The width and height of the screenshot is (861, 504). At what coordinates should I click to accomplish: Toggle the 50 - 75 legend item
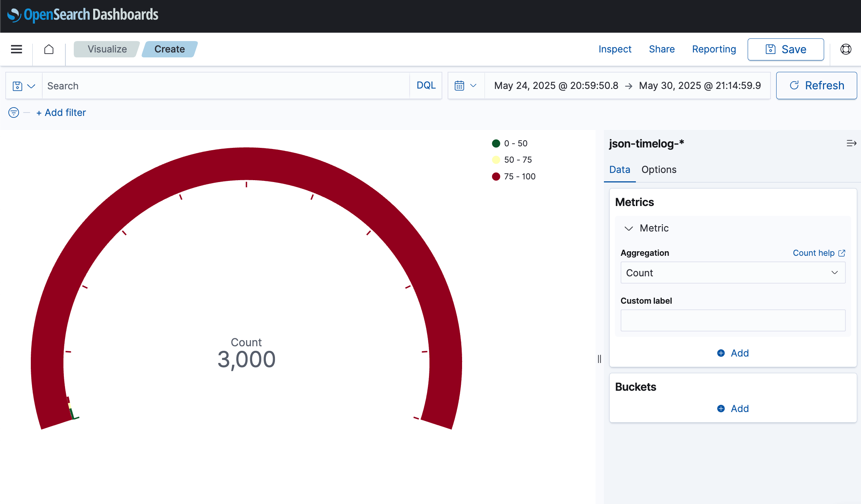coord(517,160)
